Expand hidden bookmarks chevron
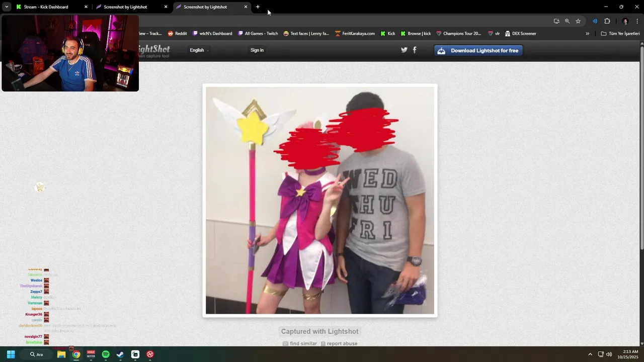Image resolution: width=644 pixels, height=362 pixels. [x=587, y=34]
